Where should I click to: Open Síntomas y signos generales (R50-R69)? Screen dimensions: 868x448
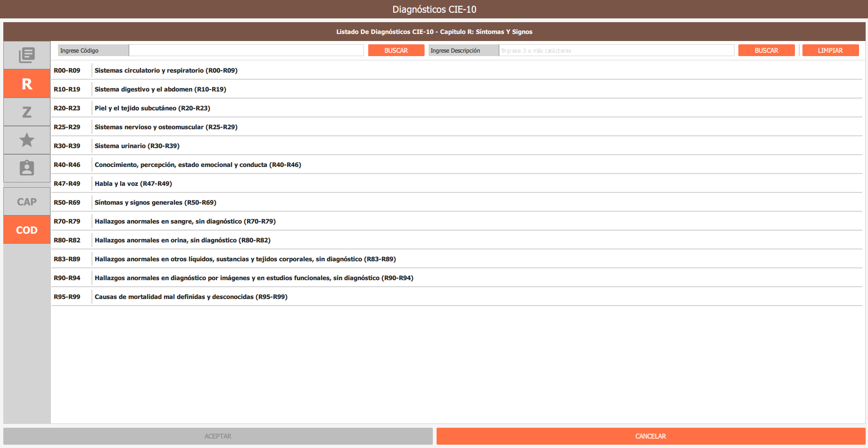[155, 202]
